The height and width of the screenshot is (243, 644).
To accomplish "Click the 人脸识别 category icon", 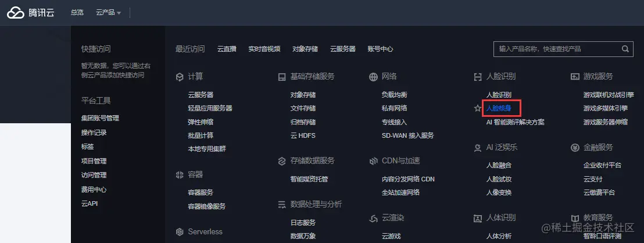I will (477, 77).
